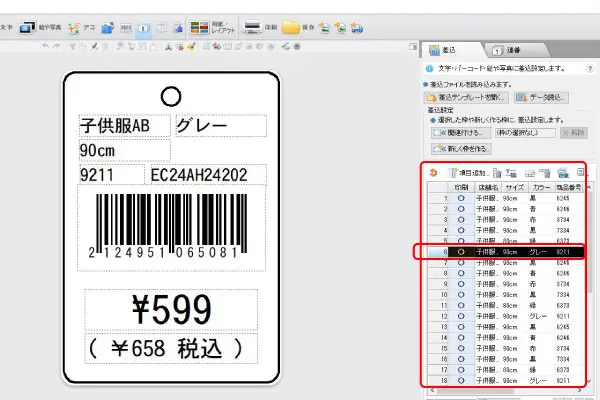
Task: Click the yellow brush icon in editing toolbar
Action: [191, 47]
